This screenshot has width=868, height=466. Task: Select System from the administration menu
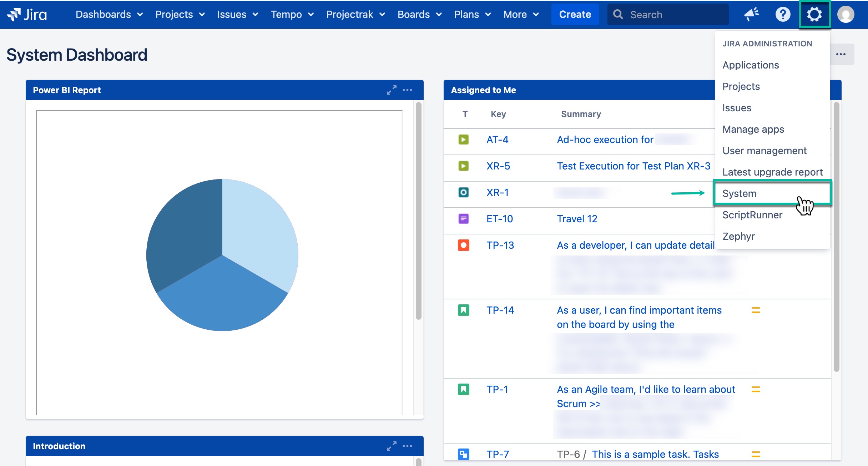pyautogui.click(x=740, y=193)
